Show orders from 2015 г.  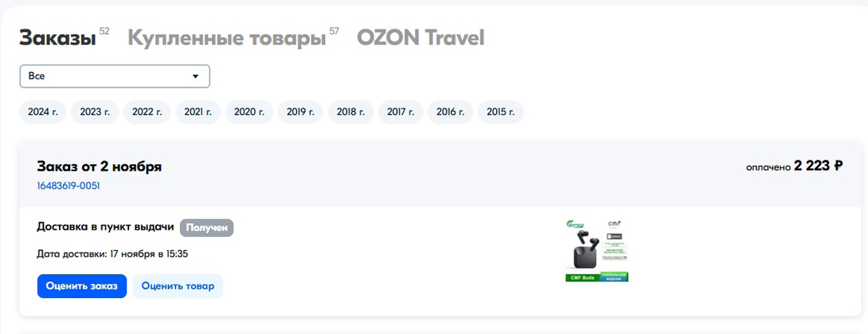point(501,112)
